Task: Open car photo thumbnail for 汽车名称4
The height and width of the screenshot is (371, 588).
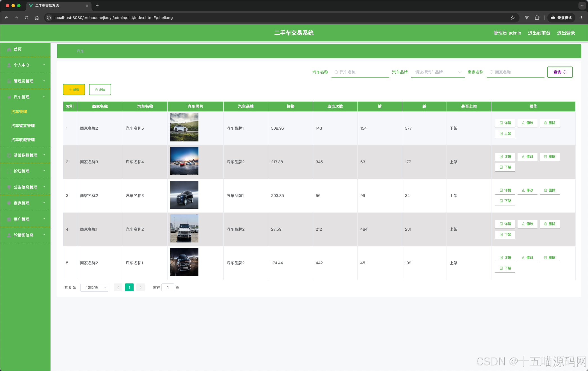Action: click(184, 161)
